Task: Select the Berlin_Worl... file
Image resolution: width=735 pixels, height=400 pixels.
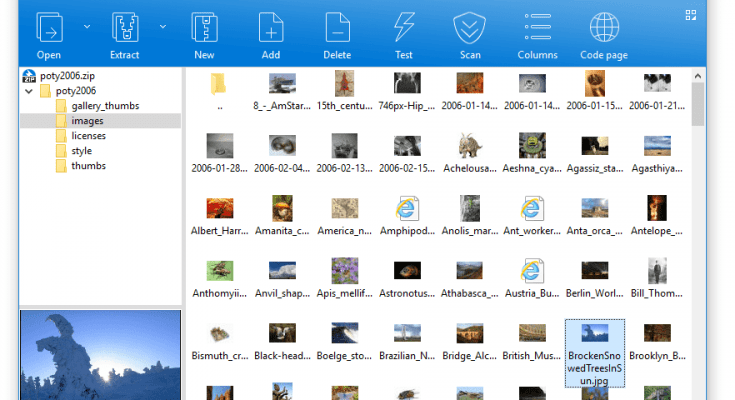Action: click(x=594, y=278)
